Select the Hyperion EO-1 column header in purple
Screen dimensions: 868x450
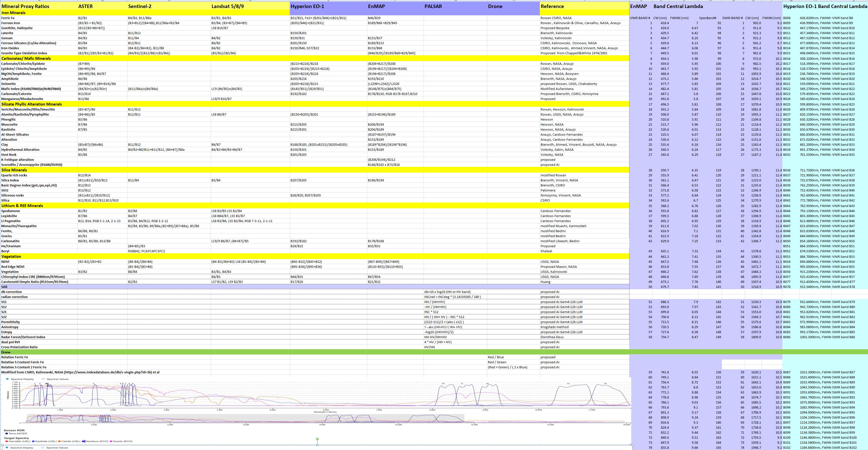click(x=328, y=6)
